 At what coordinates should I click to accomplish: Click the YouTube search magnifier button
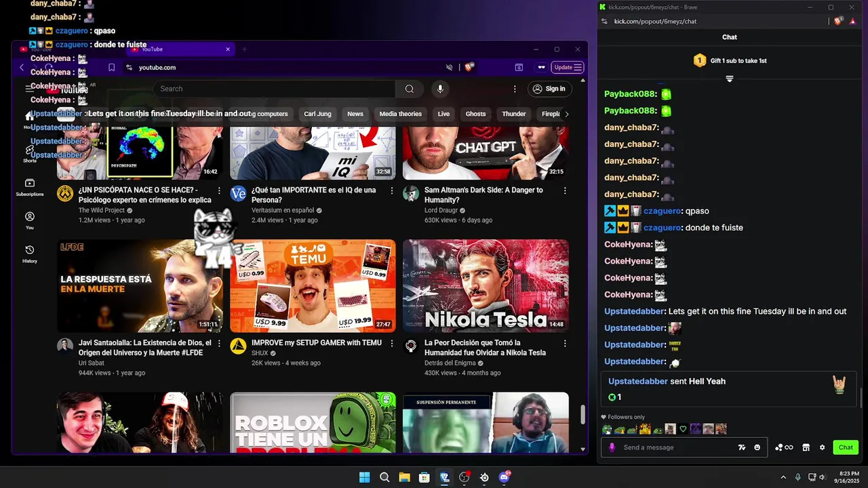click(410, 89)
